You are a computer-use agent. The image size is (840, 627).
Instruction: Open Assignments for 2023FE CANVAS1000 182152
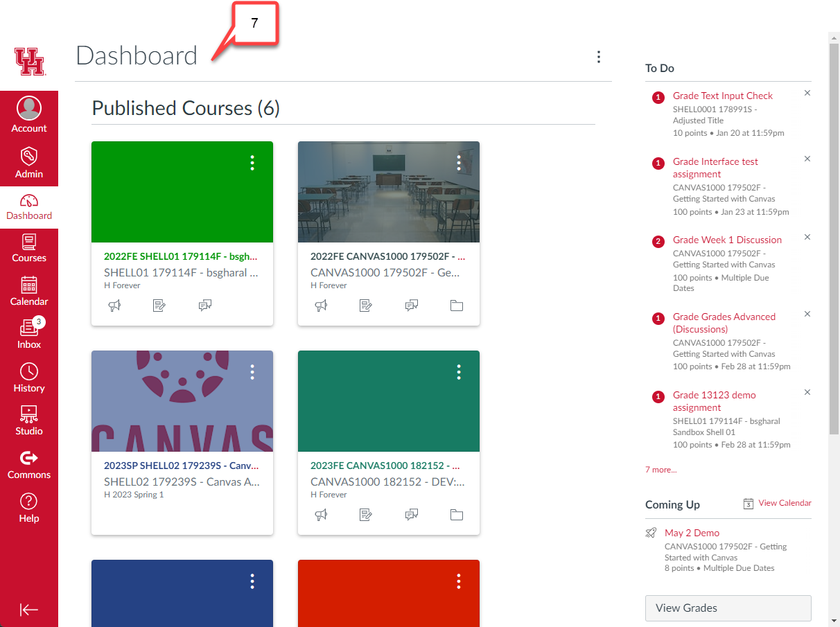pyautogui.click(x=366, y=515)
